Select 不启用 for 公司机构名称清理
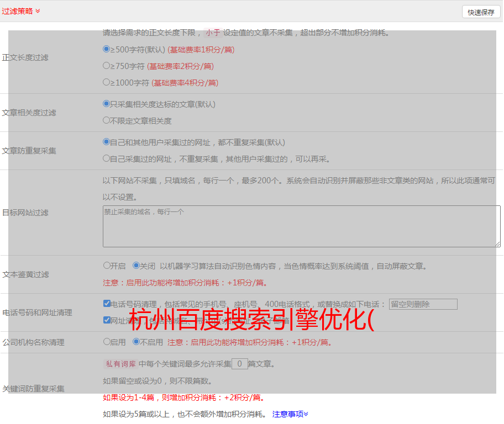This screenshot has height=424, width=504. (x=136, y=342)
